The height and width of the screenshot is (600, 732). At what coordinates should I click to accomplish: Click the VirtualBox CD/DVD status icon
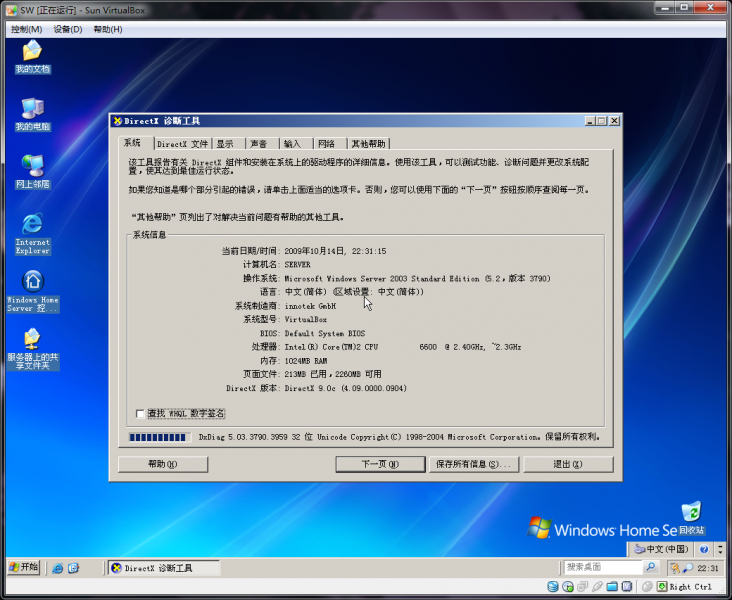click(x=568, y=586)
